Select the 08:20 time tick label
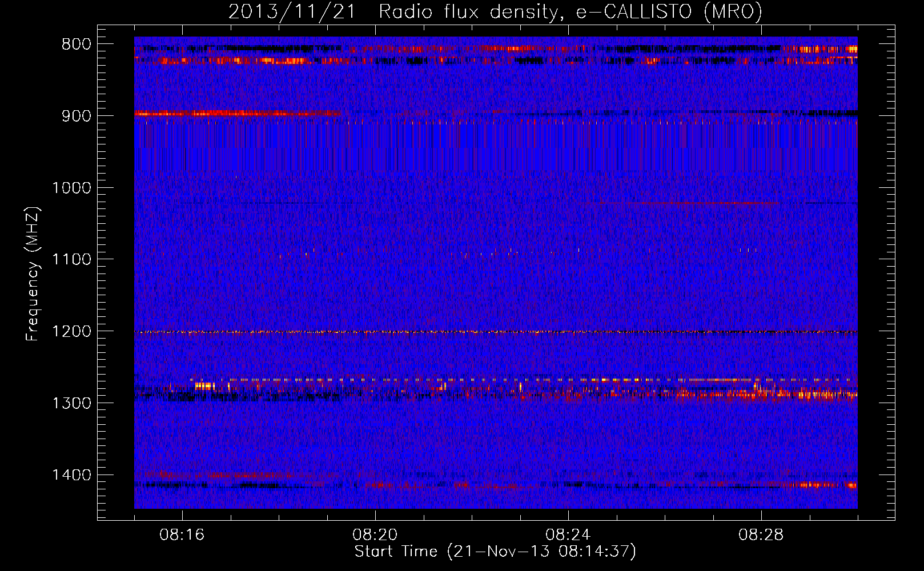 375,535
